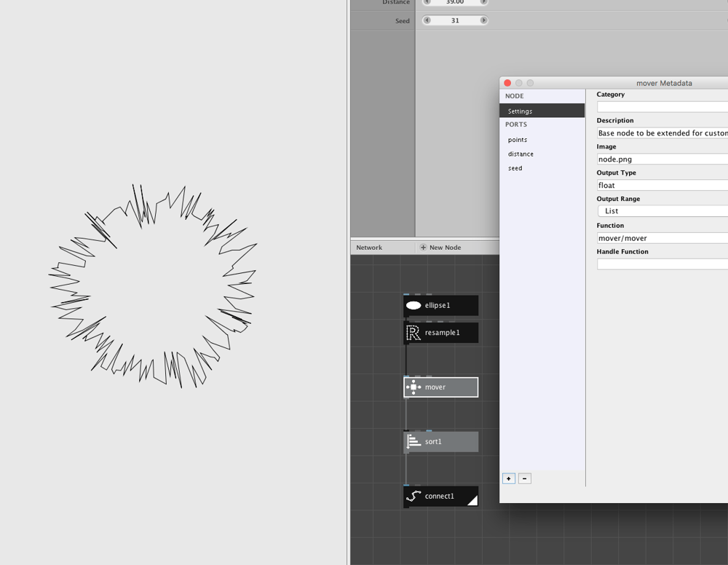Click the sort1 node icon
The image size is (728, 565).
(414, 441)
